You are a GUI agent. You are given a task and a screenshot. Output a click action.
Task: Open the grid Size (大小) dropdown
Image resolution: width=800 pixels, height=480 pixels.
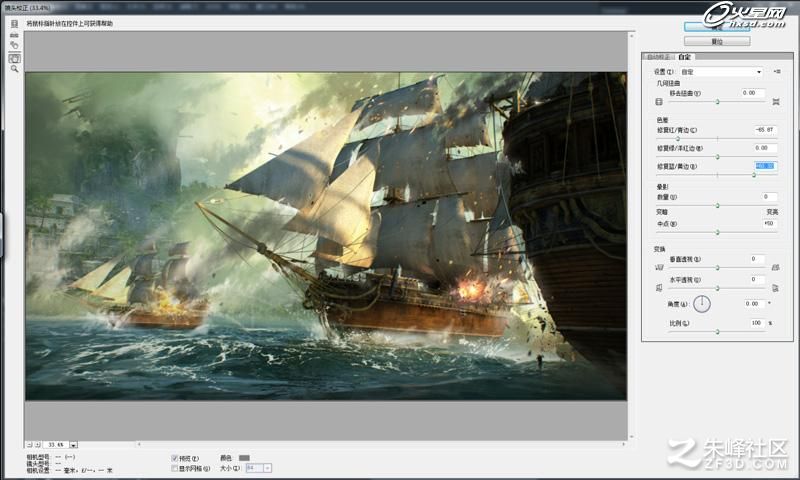pyautogui.click(x=267, y=468)
